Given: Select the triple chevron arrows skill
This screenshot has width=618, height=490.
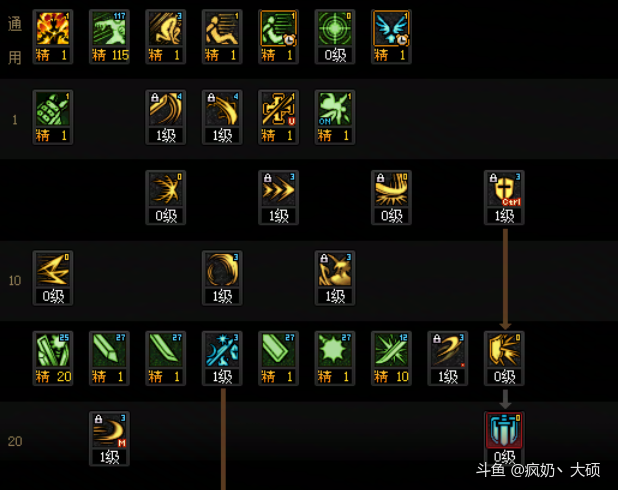Looking at the screenshot, I should pos(278,189).
